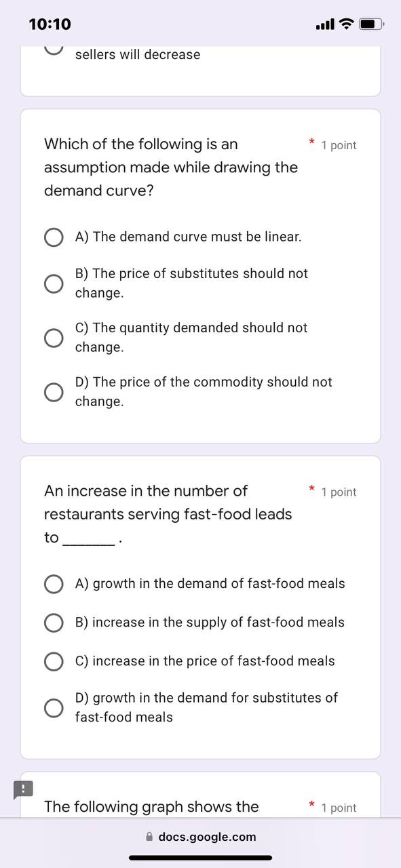Select option D) growth in demand for substitutes
Image resolution: width=401 pixels, height=868 pixels.
[x=54, y=707]
